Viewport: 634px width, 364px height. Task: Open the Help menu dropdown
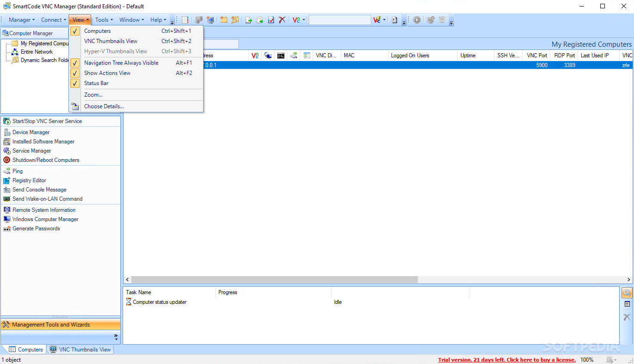tap(158, 20)
